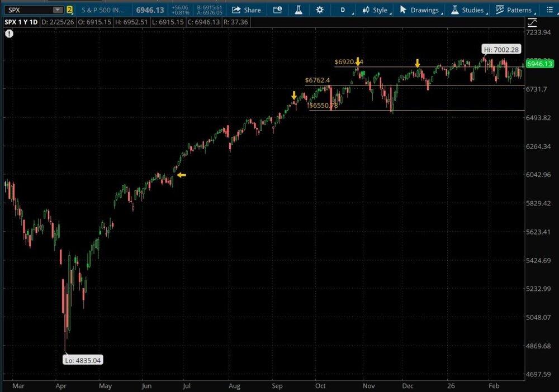559x392 pixels.
Task: Click the exclamation alert icon on chart
Action: point(9,34)
